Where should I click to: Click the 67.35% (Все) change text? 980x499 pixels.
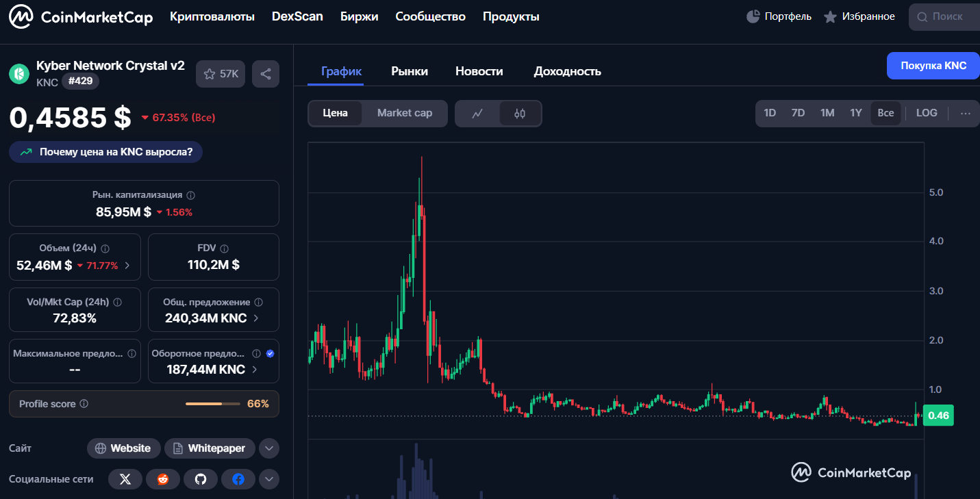178,118
